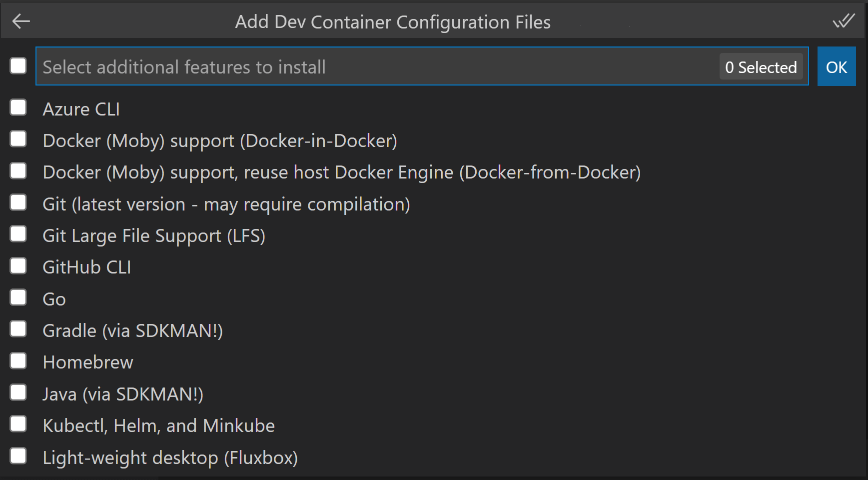This screenshot has width=868, height=480.
Task: Check Git latest version option
Action: click(x=18, y=202)
